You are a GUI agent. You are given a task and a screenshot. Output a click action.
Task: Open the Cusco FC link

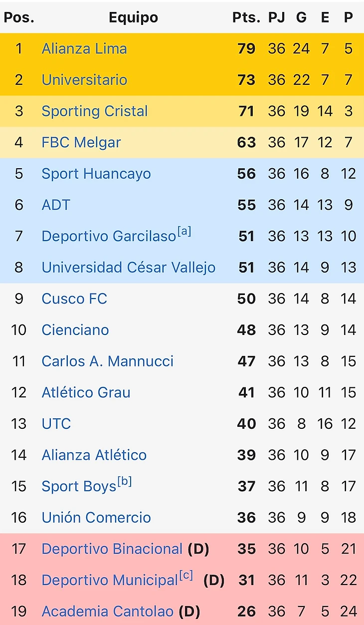74,299
